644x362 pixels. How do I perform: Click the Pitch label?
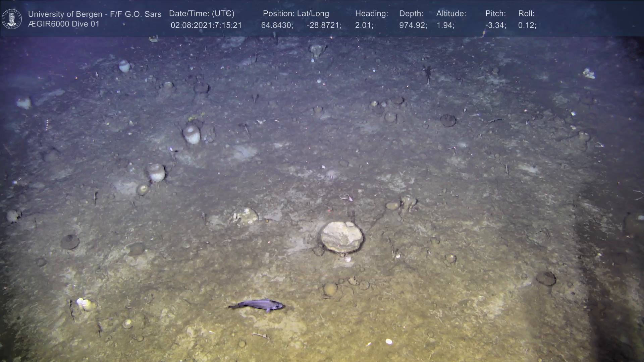495,14
